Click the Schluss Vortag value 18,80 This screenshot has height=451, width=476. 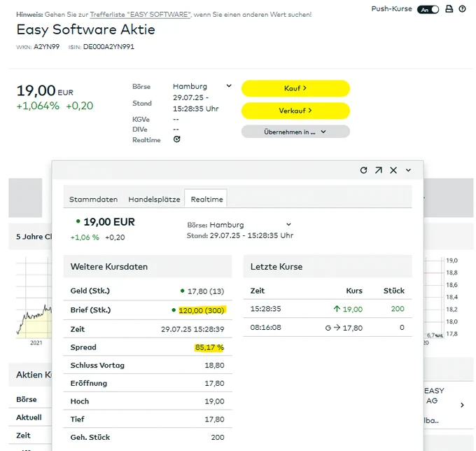[214, 366]
